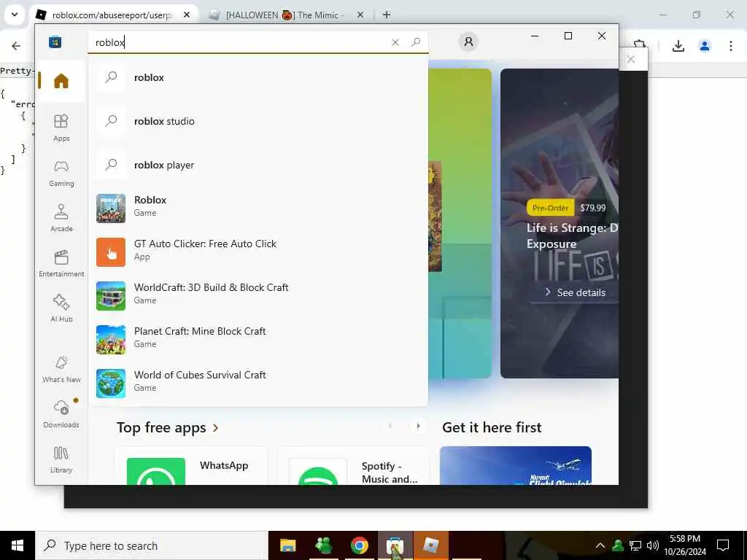Viewport: 747px width, 560px height.
Task: Click the magnifier search button in Store
Action: pos(416,42)
